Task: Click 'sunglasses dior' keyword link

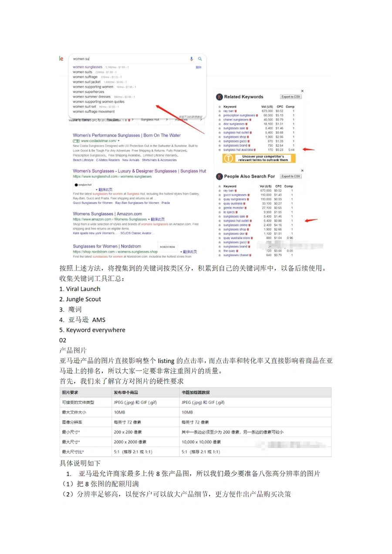Action: 233,233
